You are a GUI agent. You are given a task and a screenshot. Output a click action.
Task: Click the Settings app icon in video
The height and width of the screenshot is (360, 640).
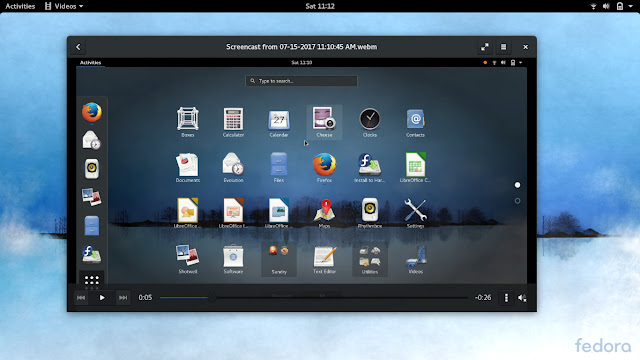[415, 213]
